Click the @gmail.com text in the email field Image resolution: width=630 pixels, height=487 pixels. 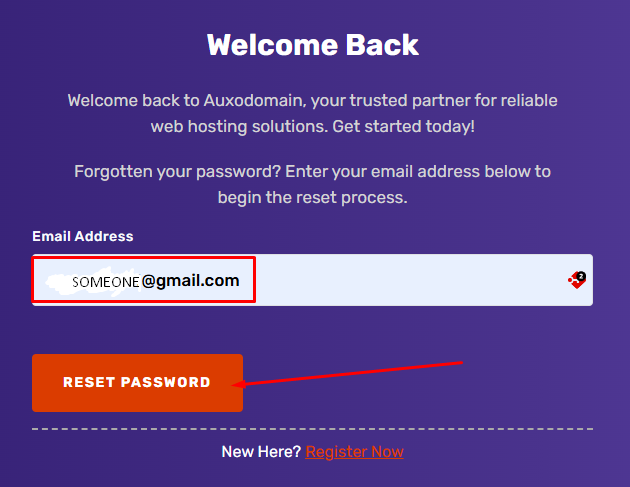click(190, 280)
